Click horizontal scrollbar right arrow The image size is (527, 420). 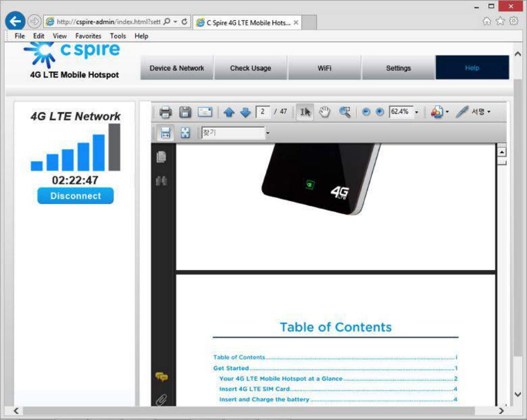tap(501, 410)
